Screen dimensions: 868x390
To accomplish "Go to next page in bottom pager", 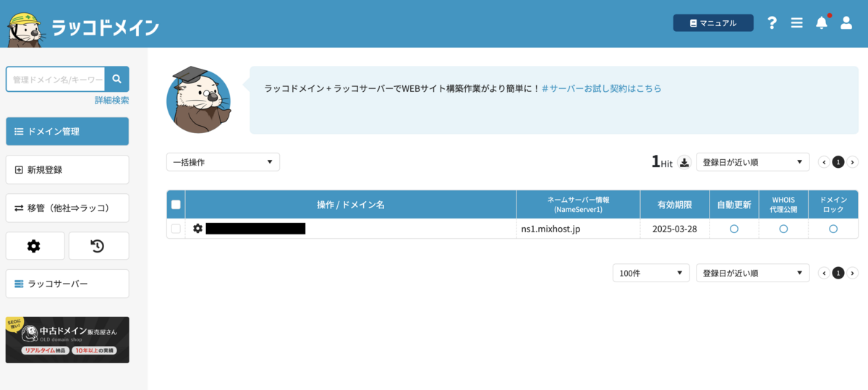I will [x=853, y=273].
